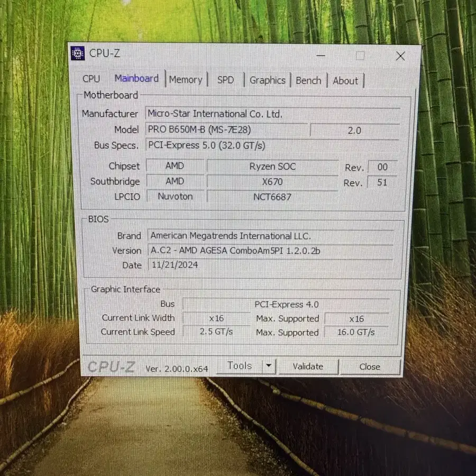Click LPCIO vendor Nuvoton
Image resolution: width=476 pixels, height=476 pixels.
pos(175,196)
